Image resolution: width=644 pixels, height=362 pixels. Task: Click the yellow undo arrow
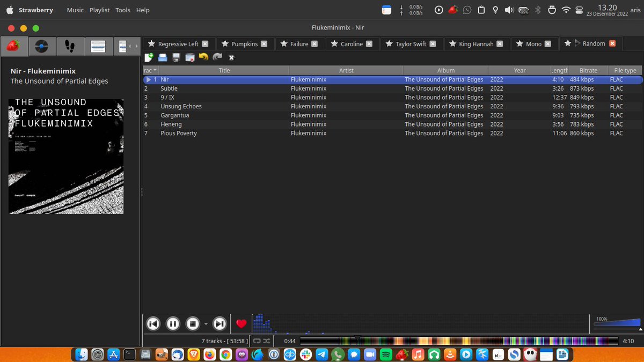tap(203, 57)
